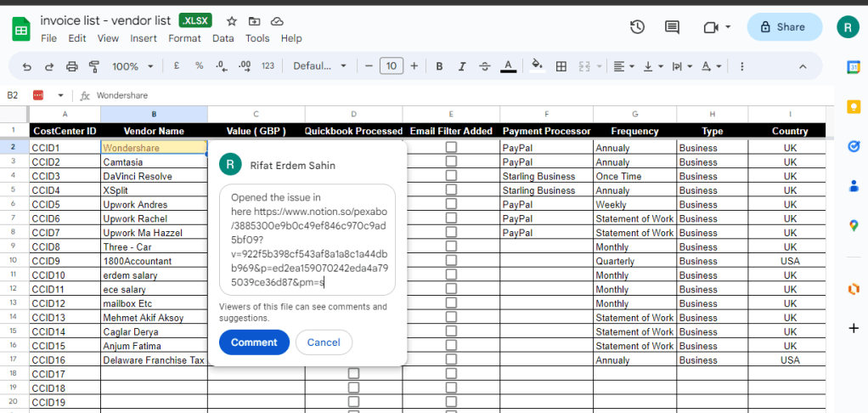868x413 pixels.
Task: Toggle strikethrough formatting
Action: 484,66
